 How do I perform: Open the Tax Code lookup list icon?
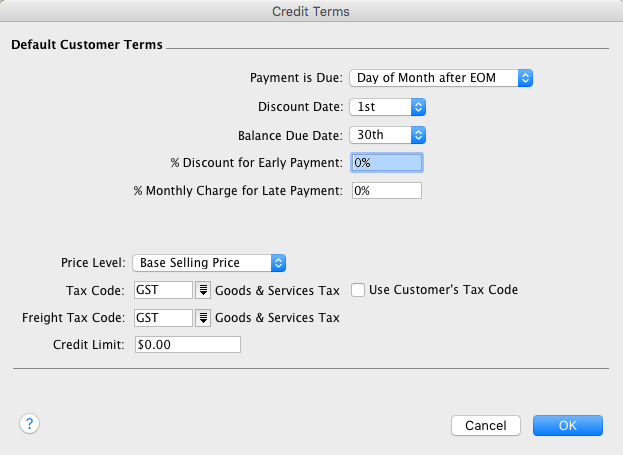click(x=203, y=290)
